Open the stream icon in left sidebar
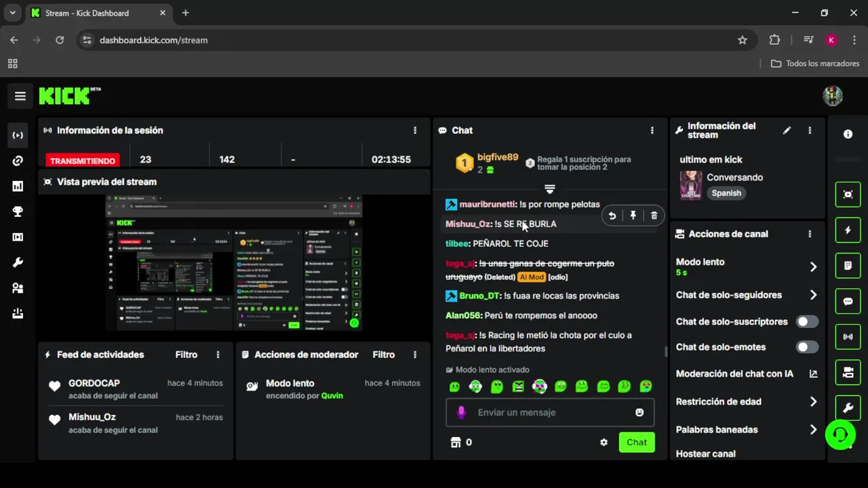This screenshot has width=868, height=488. click(x=18, y=135)
